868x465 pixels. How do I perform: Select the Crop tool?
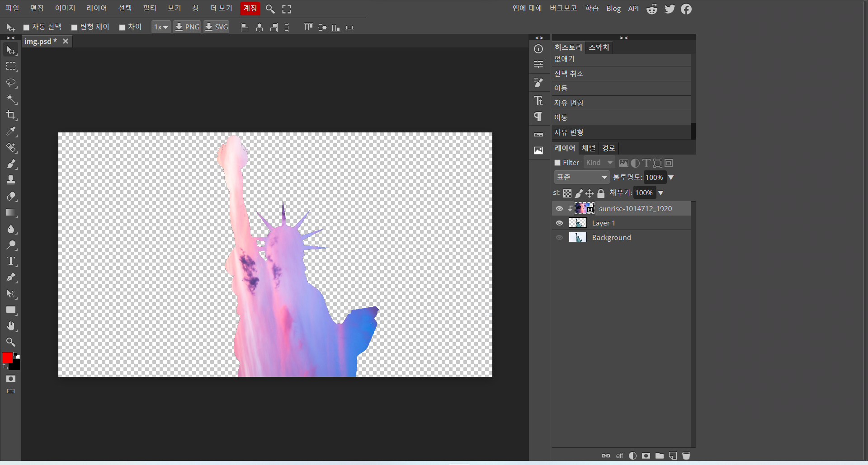pos(11,115)
